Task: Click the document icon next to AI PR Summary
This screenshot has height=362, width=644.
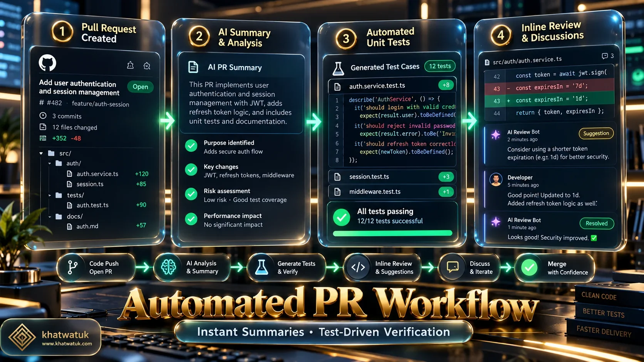Action: pyautogui.click(x=193, y=67)
